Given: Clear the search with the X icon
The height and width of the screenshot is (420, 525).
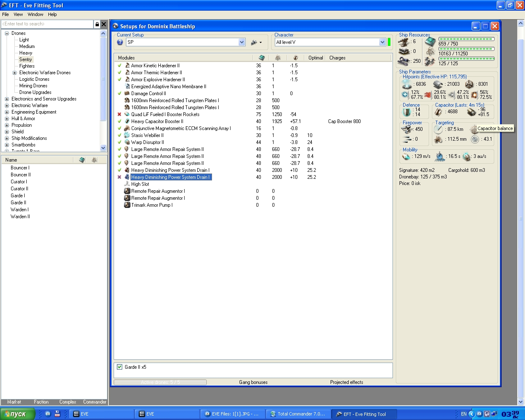Looking at the screenshot, I should click(x=104, y=24).
